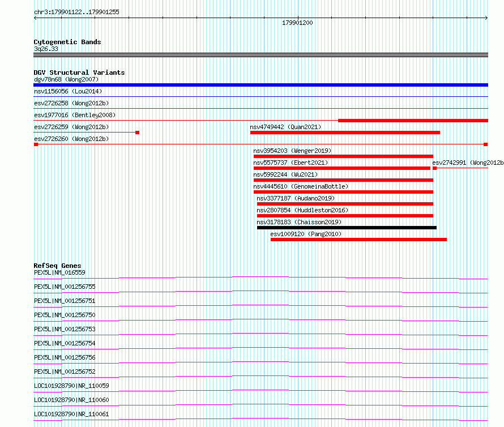Open transcript PEX5L|NM_001256756
This screenshot has height=427, width=504.
[x=65, y=357]
